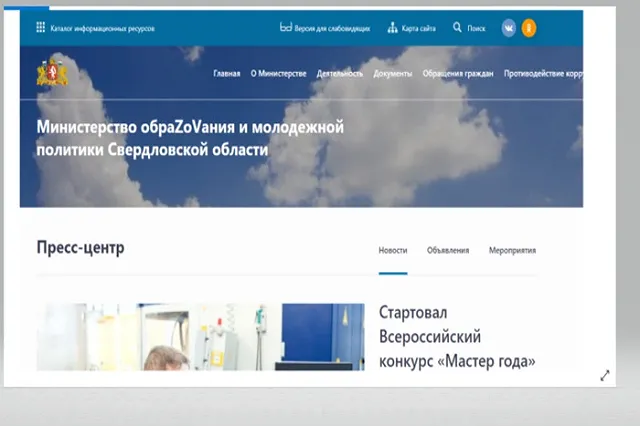The height and width of the screenshot is (426, 640).
Task: Open Деятельность menu item
Action: [340, 73]
